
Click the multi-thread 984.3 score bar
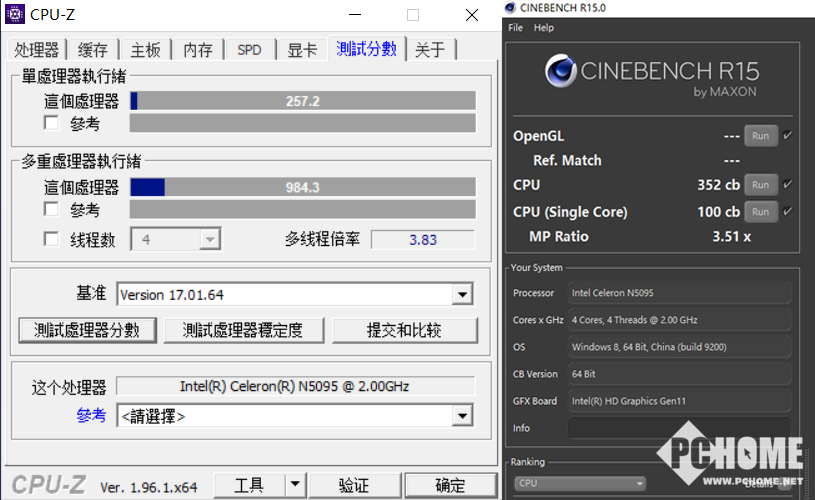302,188
